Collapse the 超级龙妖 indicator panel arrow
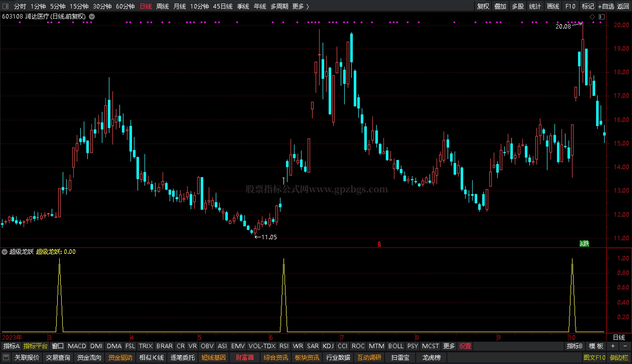Image resolution: width=632 pixels, height=364 pixels. point(5,252)
